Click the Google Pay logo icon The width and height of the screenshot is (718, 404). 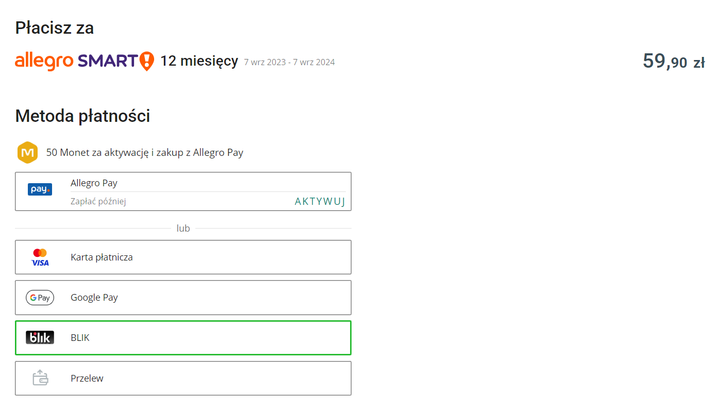point(40,298)
